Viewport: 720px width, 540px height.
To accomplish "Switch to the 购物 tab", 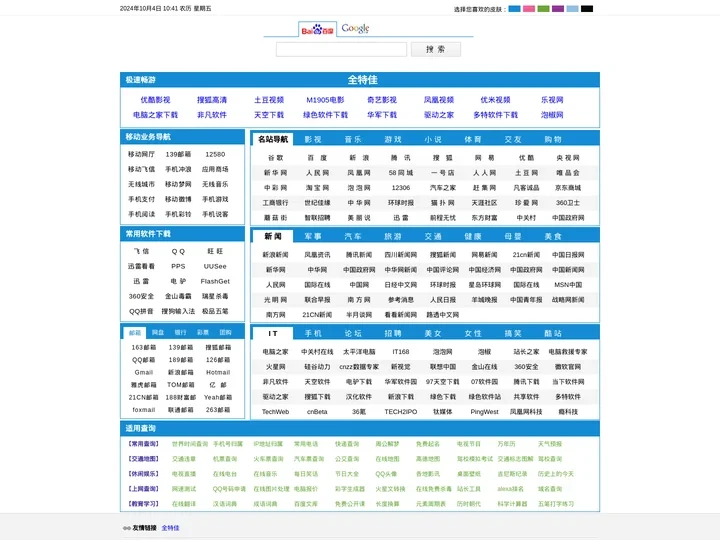I will (x=553, y=139).
